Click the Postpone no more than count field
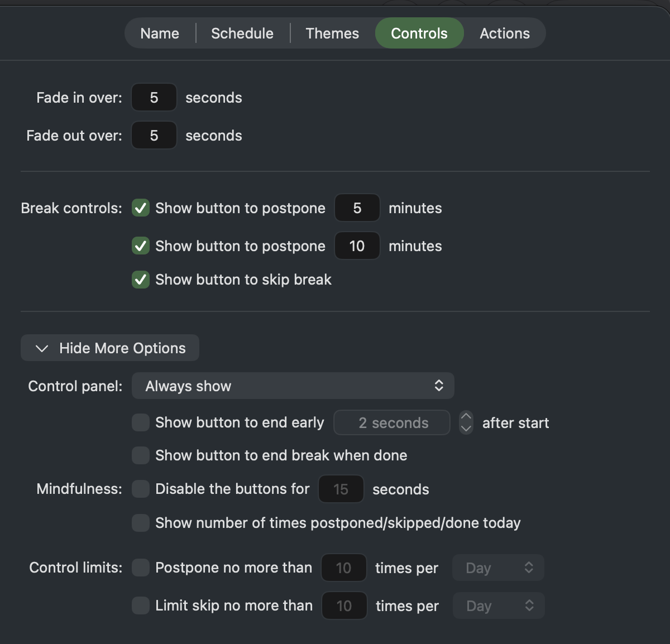670x644 pixels. click(x=344, y=568)
